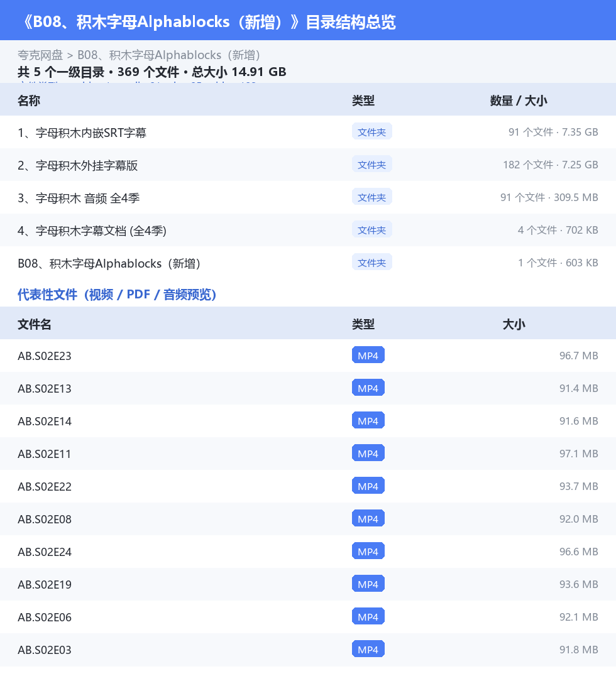Click the MP4 badge for AB.S02E08
Viewport: 616px width, 686px height.
pyautogui.click(x=368, y=519)
